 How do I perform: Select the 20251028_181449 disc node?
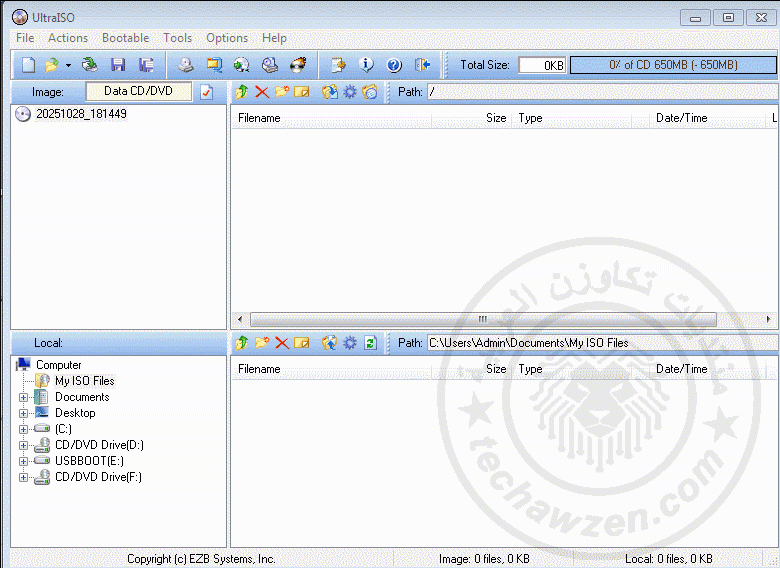81,114
